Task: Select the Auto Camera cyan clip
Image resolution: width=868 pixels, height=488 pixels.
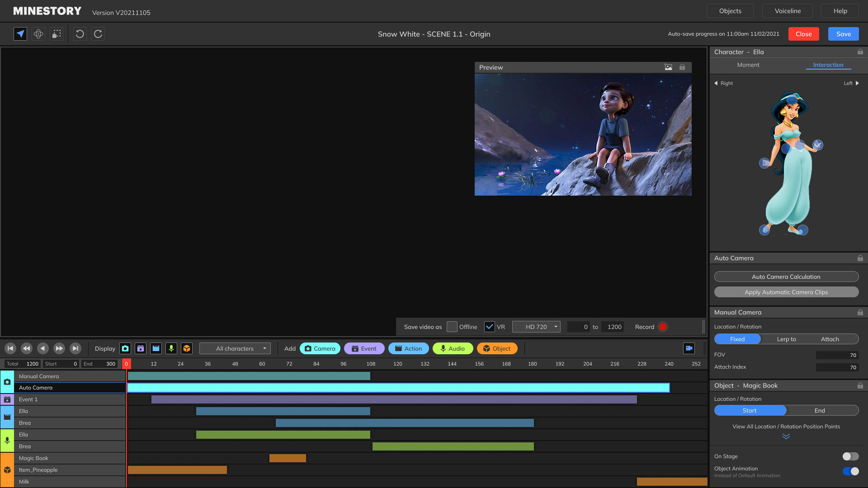Action: tap(398, 388)
